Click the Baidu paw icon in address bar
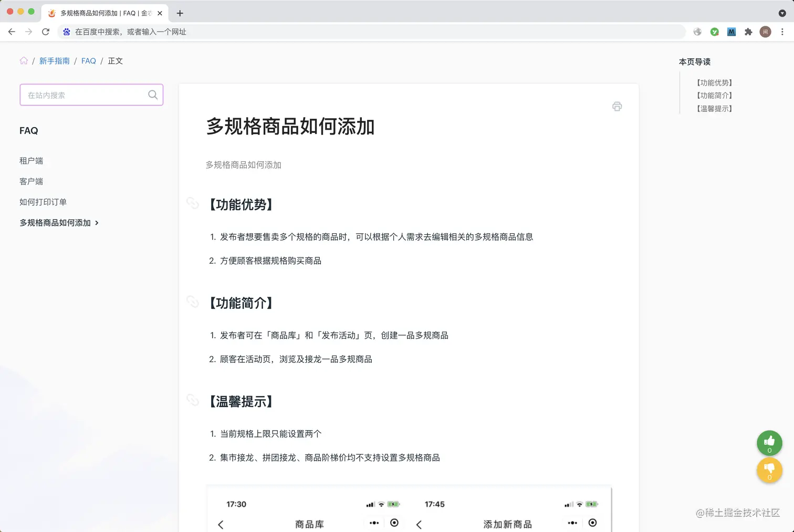Screen dimensions: 794x532 [x=67, y=32]
